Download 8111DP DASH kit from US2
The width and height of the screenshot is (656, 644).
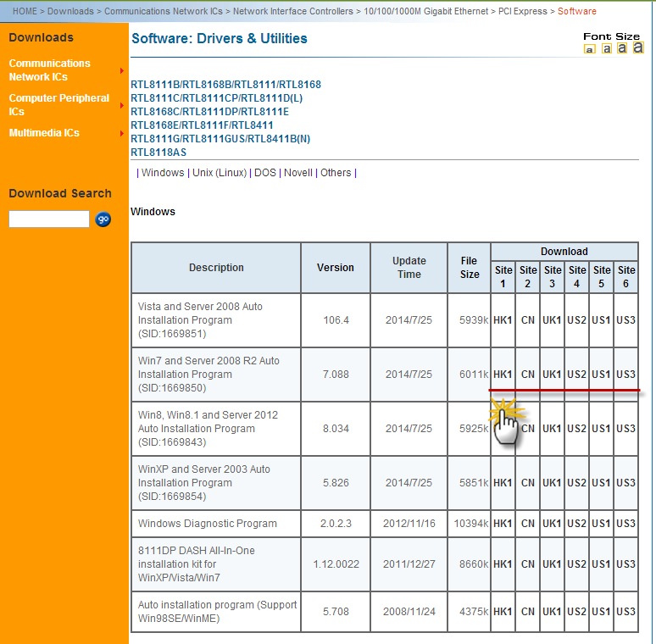576,564
